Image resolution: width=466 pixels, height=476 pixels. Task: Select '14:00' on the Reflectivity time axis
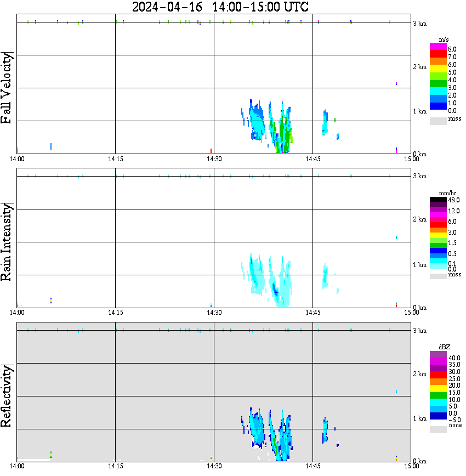(17, 466)
